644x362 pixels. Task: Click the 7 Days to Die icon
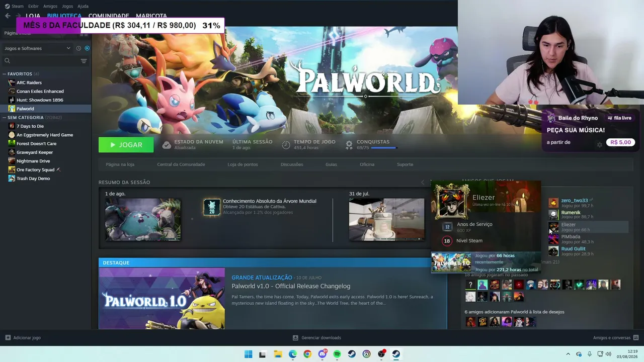pos(12,126)
